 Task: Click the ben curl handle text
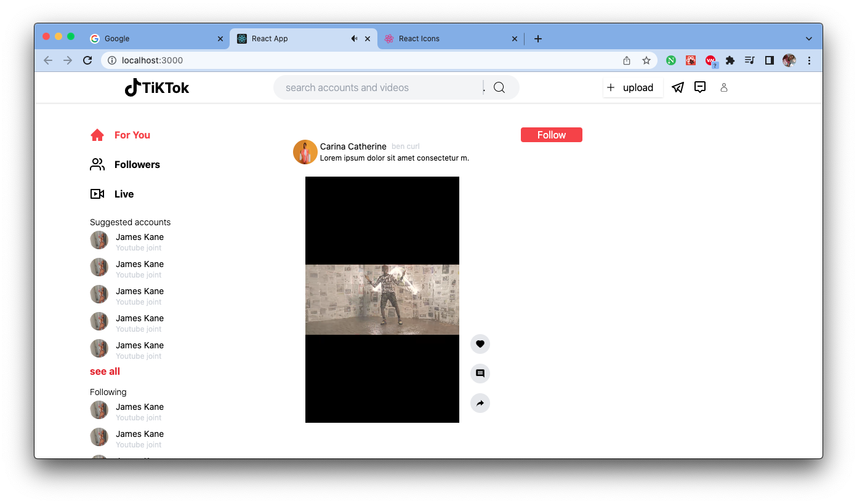406,146
